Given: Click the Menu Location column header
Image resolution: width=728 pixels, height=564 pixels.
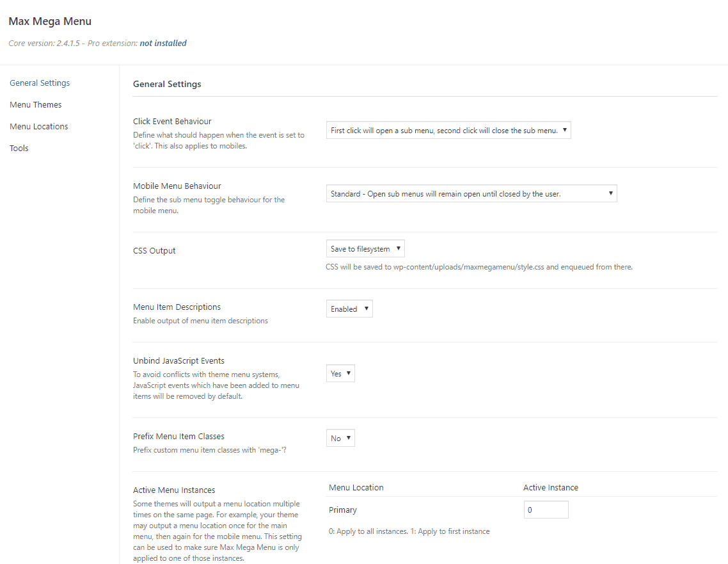Looking at the screenshot, I should [x=356, y=488].
